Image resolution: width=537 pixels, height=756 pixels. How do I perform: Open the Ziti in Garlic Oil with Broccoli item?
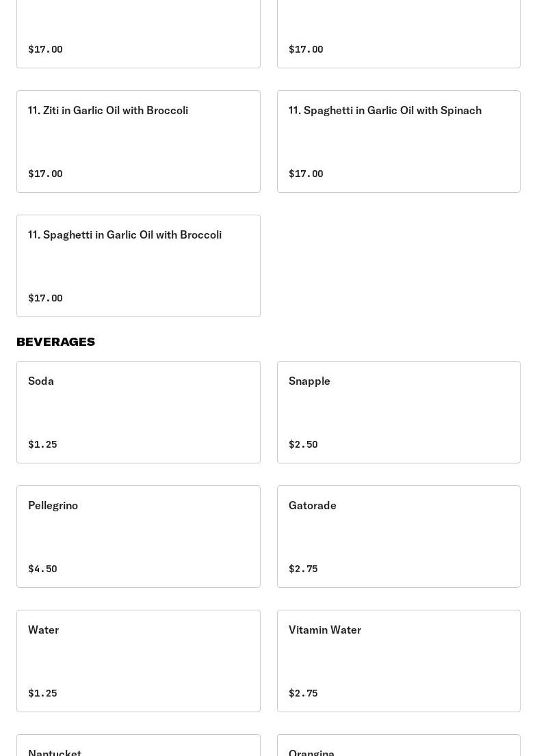point(138,141)
